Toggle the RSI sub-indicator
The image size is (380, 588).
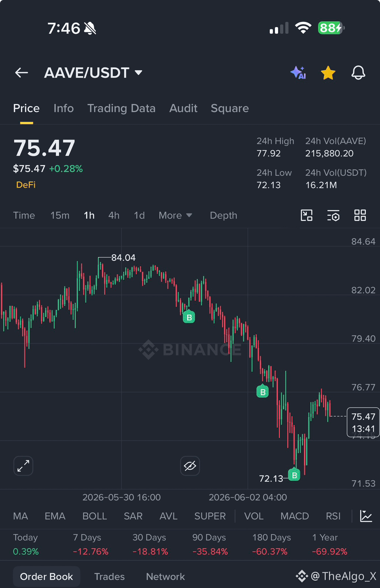(333, 516)
